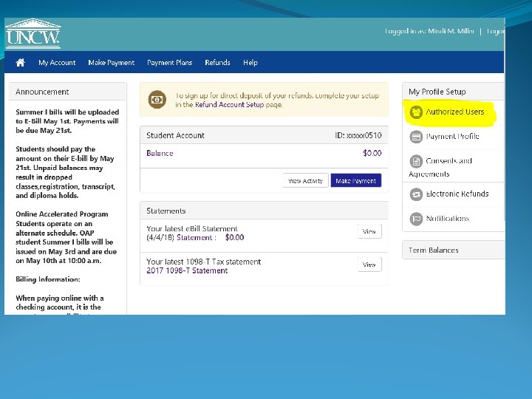
Task: Click the Billing Information heading
Action: [48, 279]
